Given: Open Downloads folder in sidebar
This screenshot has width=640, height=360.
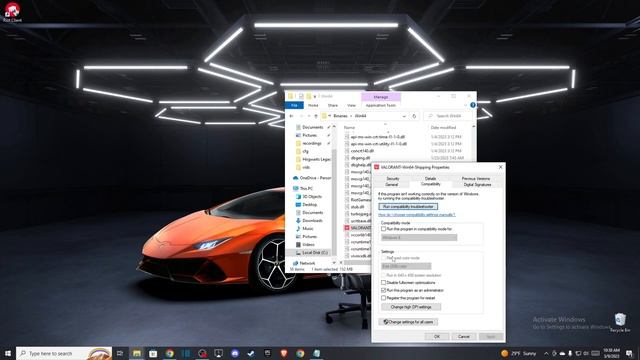Looking at the screenshot, I should pos(309,220).
